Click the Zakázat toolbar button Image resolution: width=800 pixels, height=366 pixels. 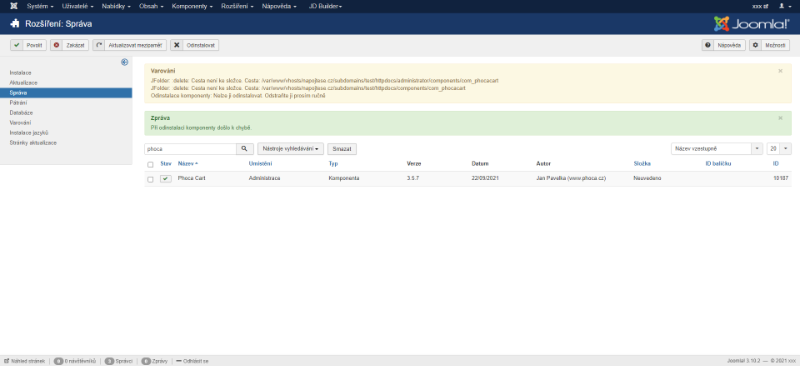pos(69,45)
